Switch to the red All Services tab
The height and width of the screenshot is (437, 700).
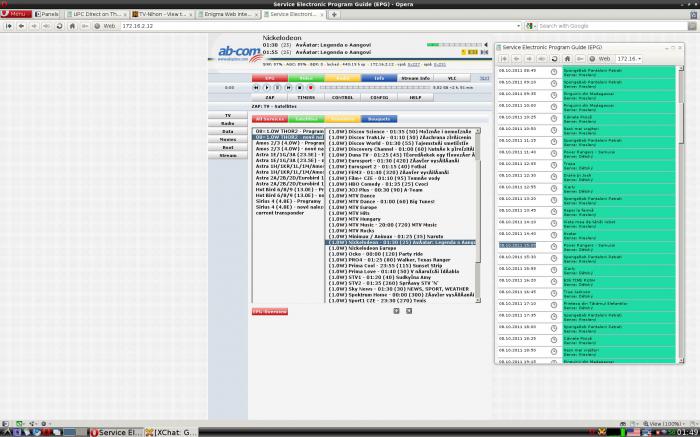[270, 119]
